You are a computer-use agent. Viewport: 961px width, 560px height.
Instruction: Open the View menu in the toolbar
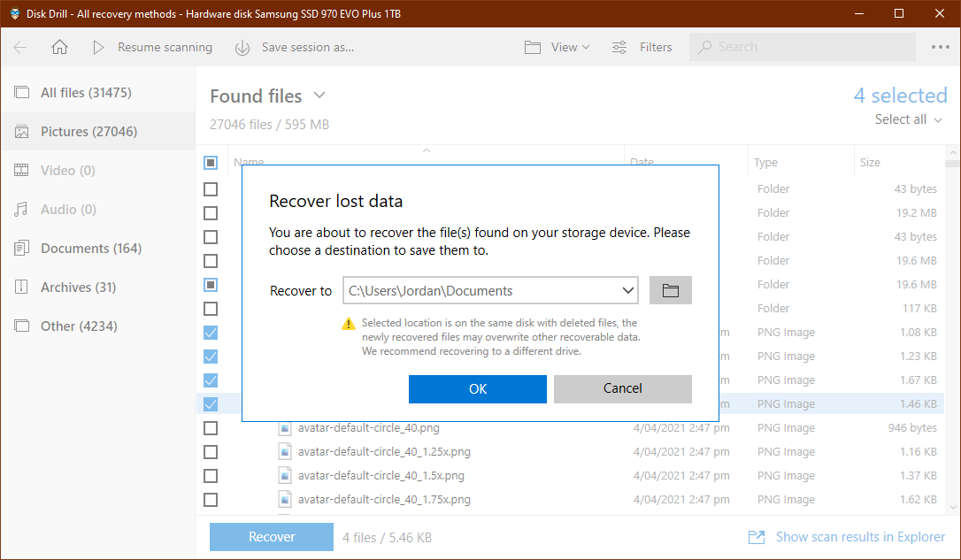(x=557, y=47)
